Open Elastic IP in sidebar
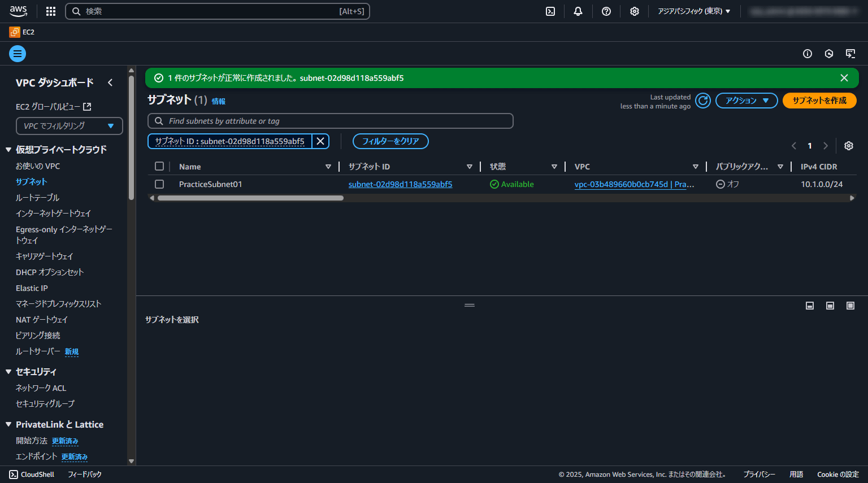 click(32, 288)
